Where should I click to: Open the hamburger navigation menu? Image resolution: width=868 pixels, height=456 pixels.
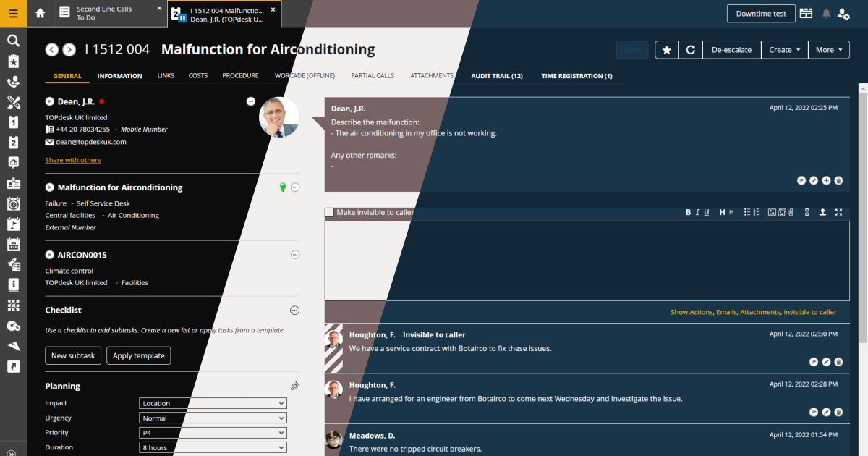click(x=13, y=14)
